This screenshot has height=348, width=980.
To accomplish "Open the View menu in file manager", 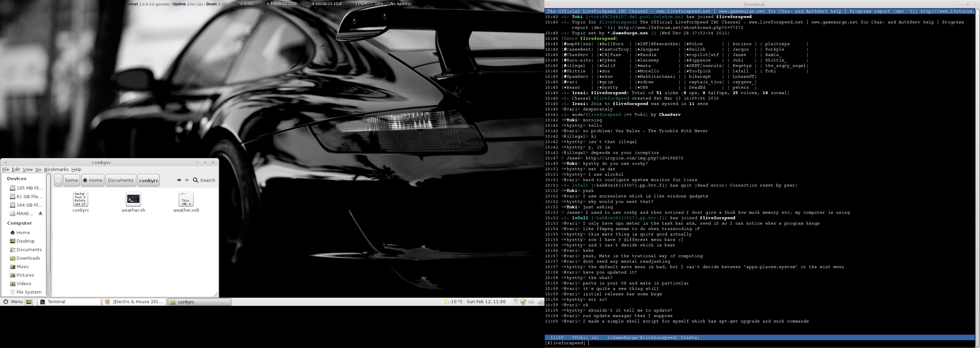I will point(27,170).
